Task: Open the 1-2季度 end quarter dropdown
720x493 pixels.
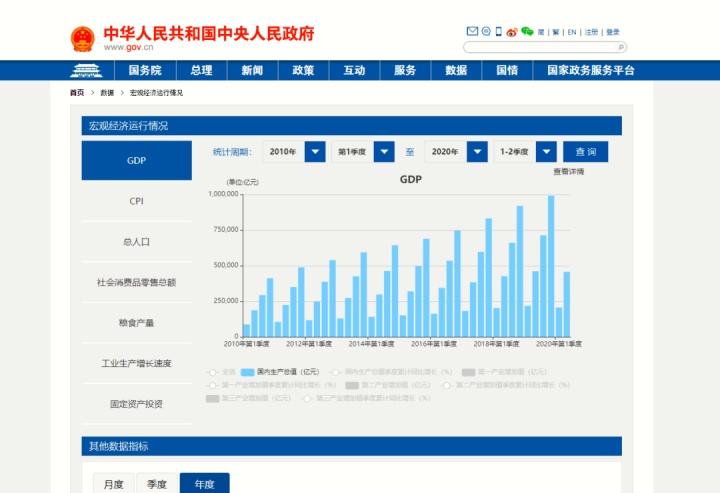Action: (x=546, y=152)
